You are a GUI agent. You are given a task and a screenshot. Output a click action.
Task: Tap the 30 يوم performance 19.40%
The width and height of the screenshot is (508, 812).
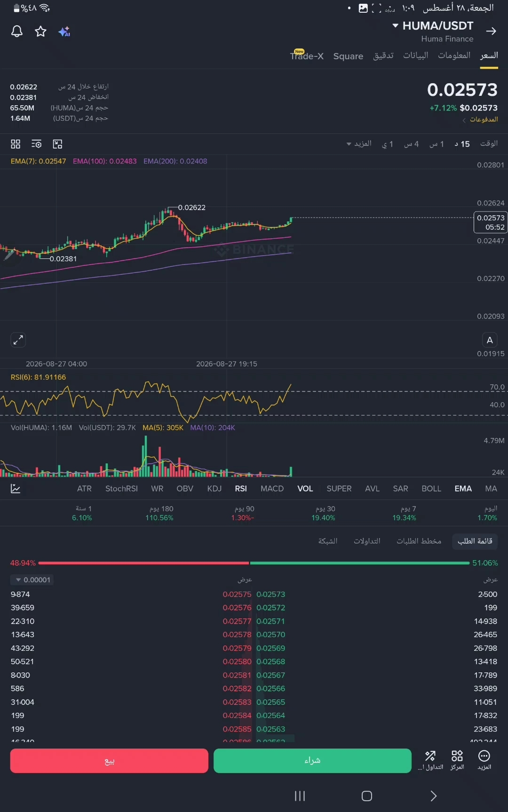(324, 513)
